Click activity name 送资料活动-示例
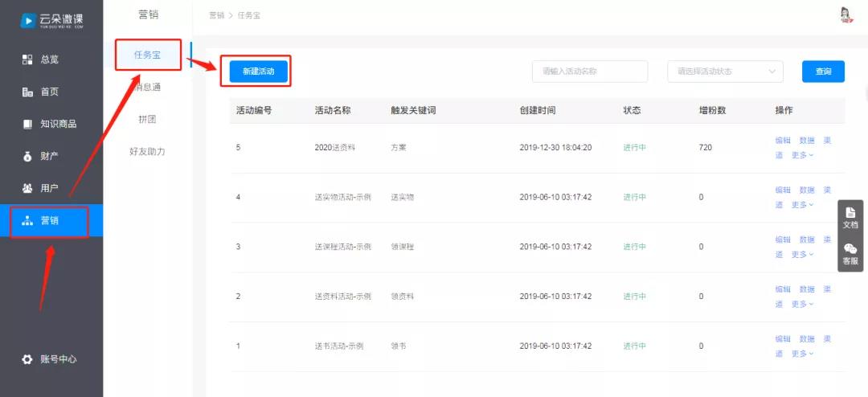The width and height of the screenshot is (868, 397). click(342, 297)
